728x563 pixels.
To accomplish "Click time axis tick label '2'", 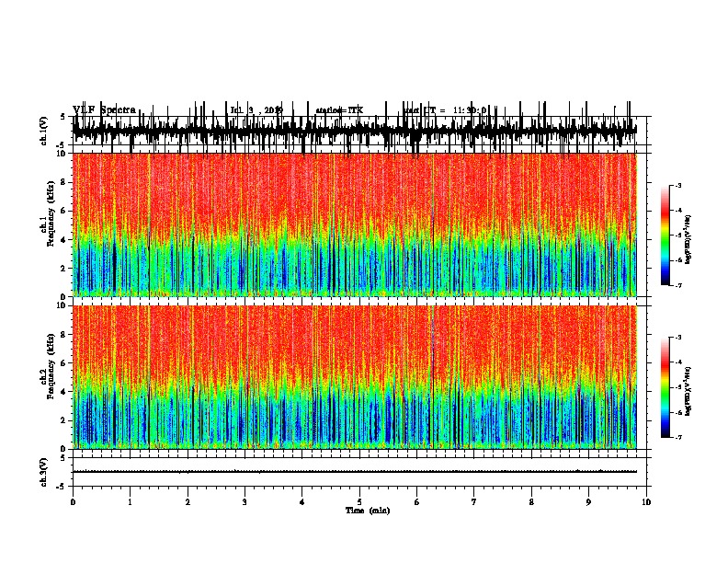I will (188, 502).
